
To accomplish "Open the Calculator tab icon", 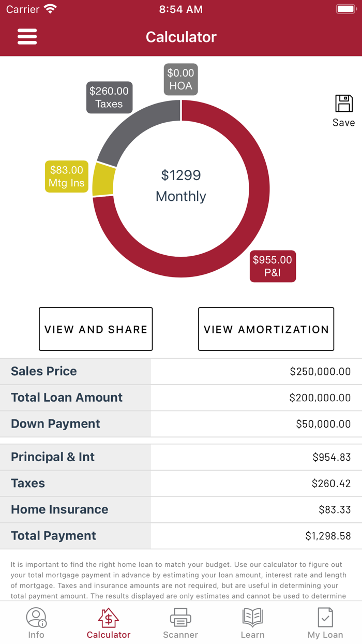I will coord(109,617).
